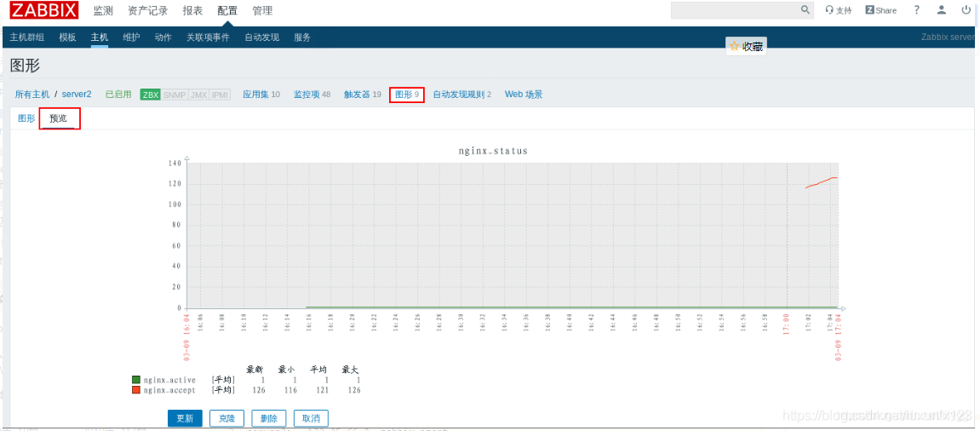
Task: Open the 报表 main menu
Action: (x=192, y=10)
